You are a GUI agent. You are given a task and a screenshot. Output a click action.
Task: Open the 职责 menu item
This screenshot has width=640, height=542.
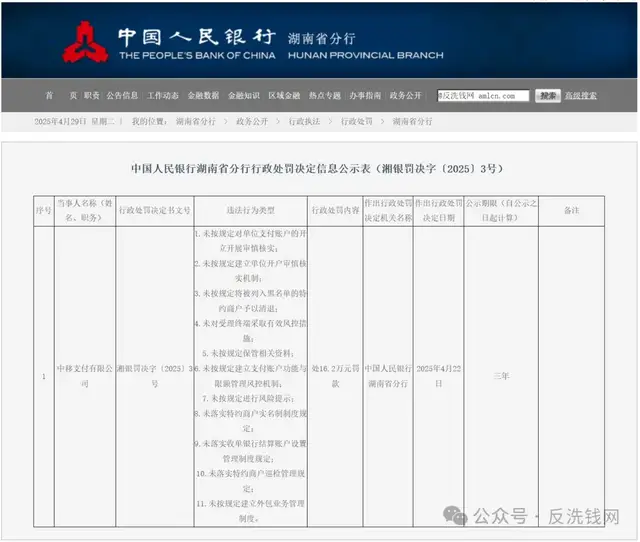click(x=91, y=96)
